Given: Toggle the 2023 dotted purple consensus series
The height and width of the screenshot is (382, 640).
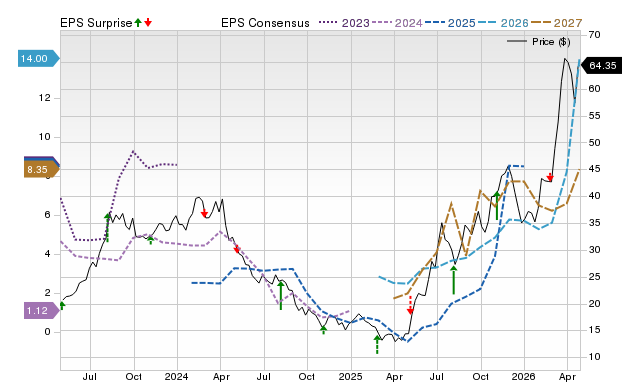Looking at the screenshot, I should pos(344,23).
